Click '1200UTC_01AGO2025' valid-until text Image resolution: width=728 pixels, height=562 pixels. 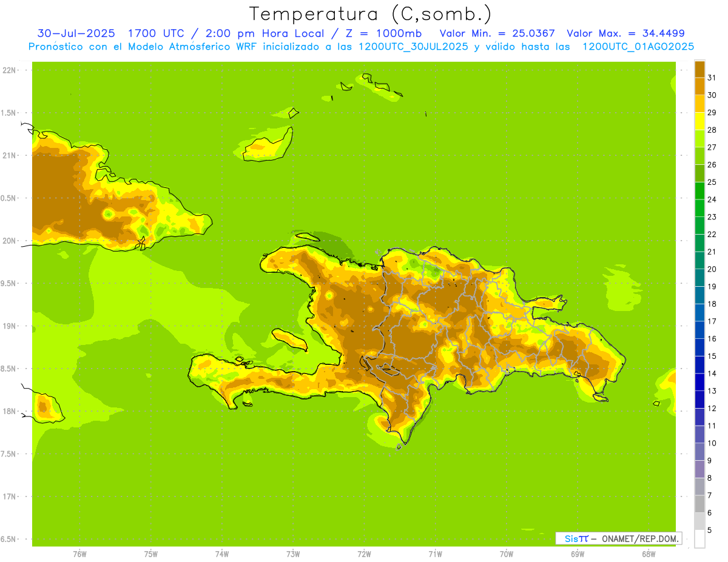pos(638,47)
